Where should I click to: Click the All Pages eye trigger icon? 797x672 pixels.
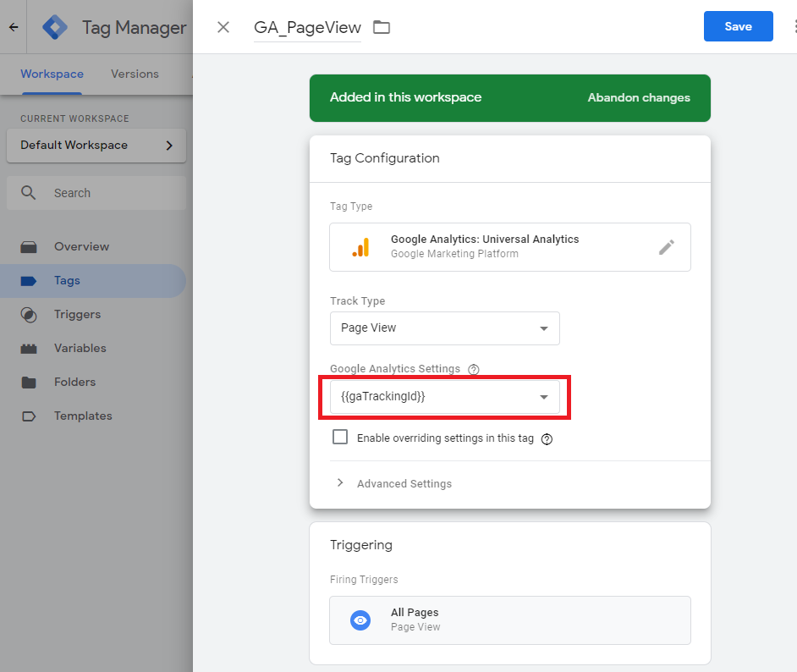pyautogui.click(x=360, y=620)
